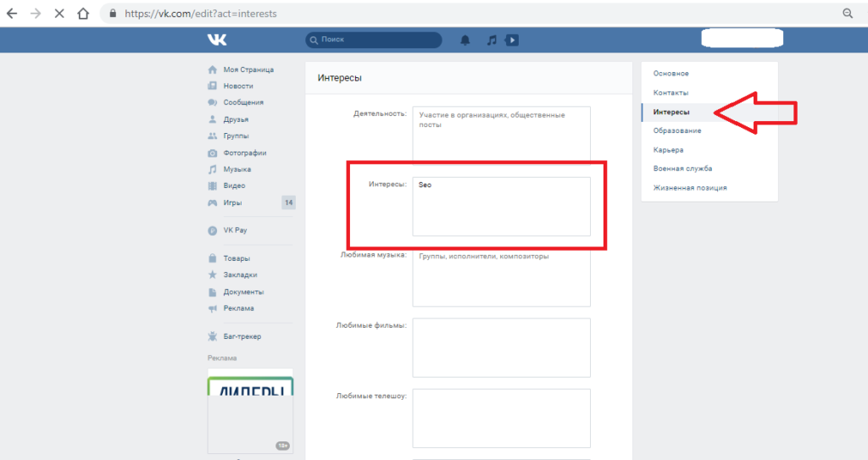Open VK Pay from sidebar
Image resolution: width=868 pixels, height=460 pixels.
[x=235, y=230]
